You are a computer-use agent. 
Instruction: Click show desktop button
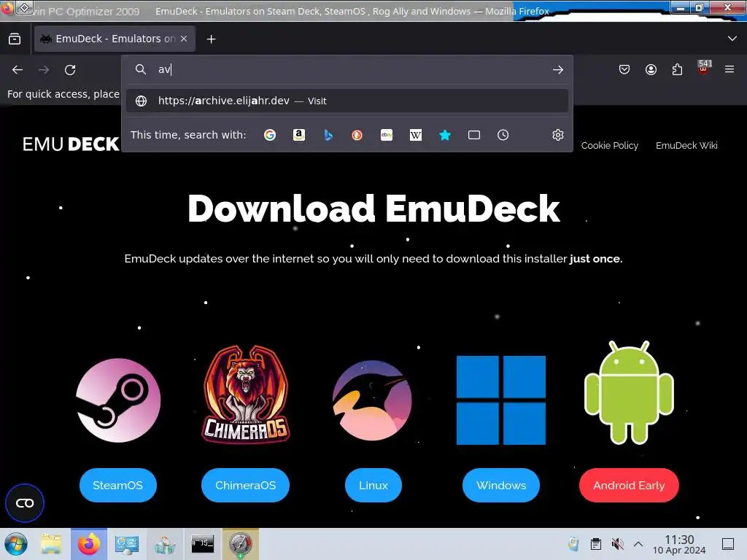tap(728, 544)
